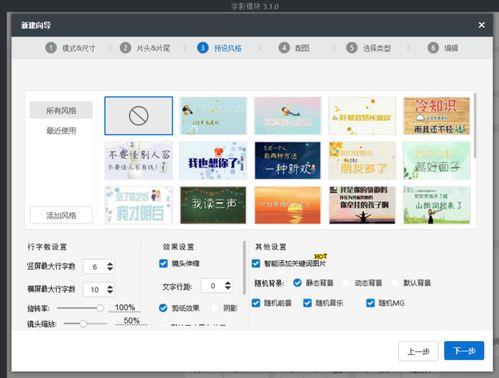The height and width of the screenshot is (378, 499).
Task: Pick the silhouette child style thumbnail
Action: [x=362, y=205]
